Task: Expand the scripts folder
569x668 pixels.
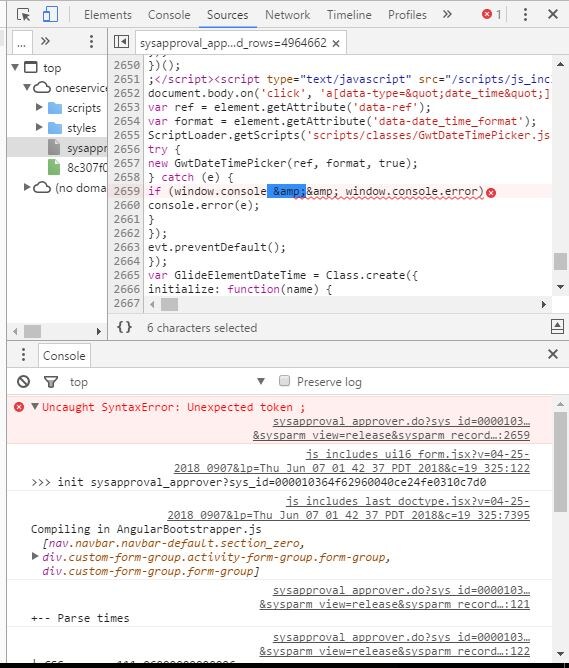Action: (x=39, y=107)
